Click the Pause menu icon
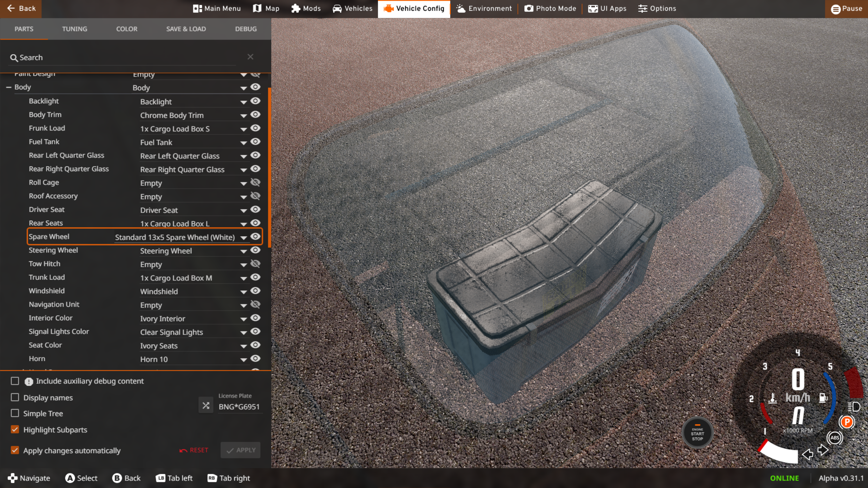 point(835,9)
